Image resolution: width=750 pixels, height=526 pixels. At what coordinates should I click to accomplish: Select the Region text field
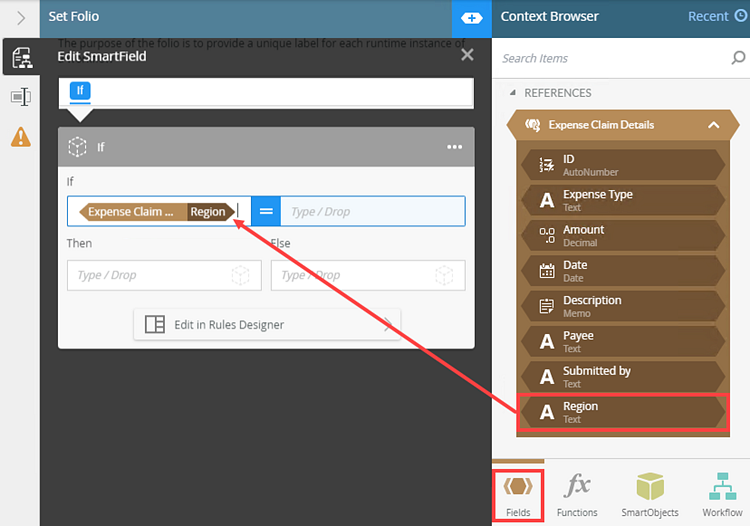pyautogui.click(x=623, y=412)
